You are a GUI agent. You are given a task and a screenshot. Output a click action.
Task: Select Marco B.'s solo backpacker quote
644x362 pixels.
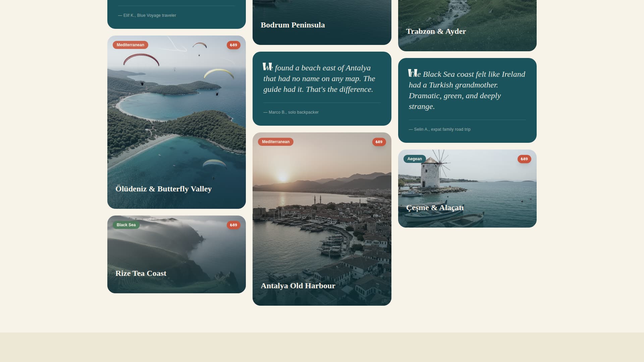tap(322, 87)
